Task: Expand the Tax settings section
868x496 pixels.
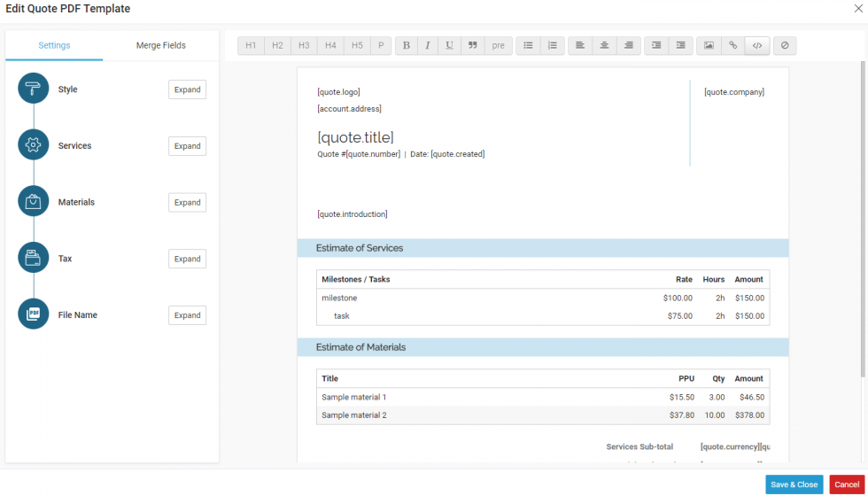Action: click(187, 259)
